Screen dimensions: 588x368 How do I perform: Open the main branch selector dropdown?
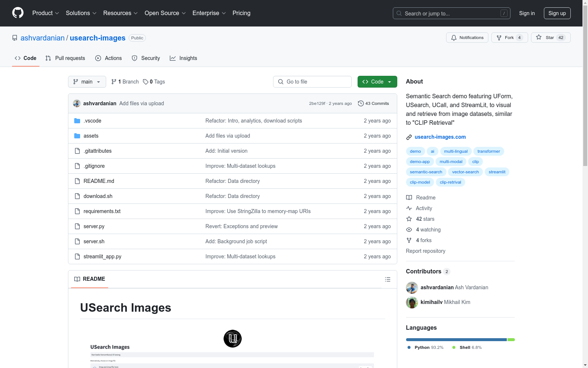coord(87,82)
